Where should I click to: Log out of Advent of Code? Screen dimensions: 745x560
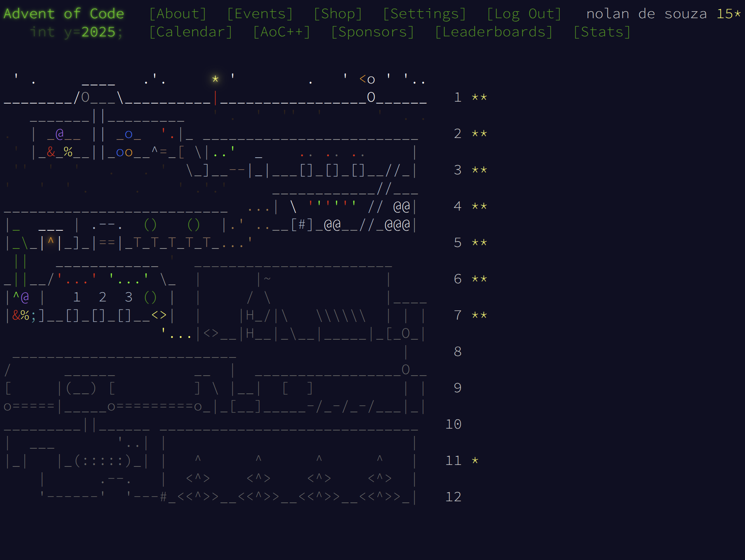tap(524, 14)
